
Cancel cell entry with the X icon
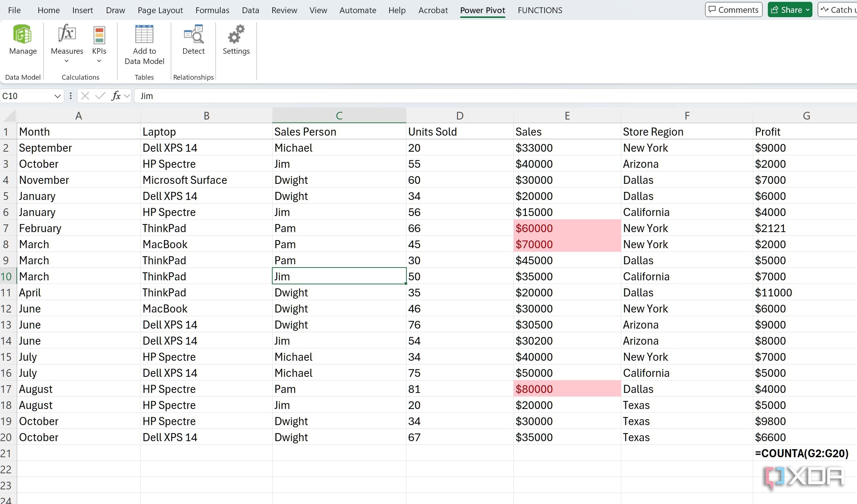coord(85,96)
